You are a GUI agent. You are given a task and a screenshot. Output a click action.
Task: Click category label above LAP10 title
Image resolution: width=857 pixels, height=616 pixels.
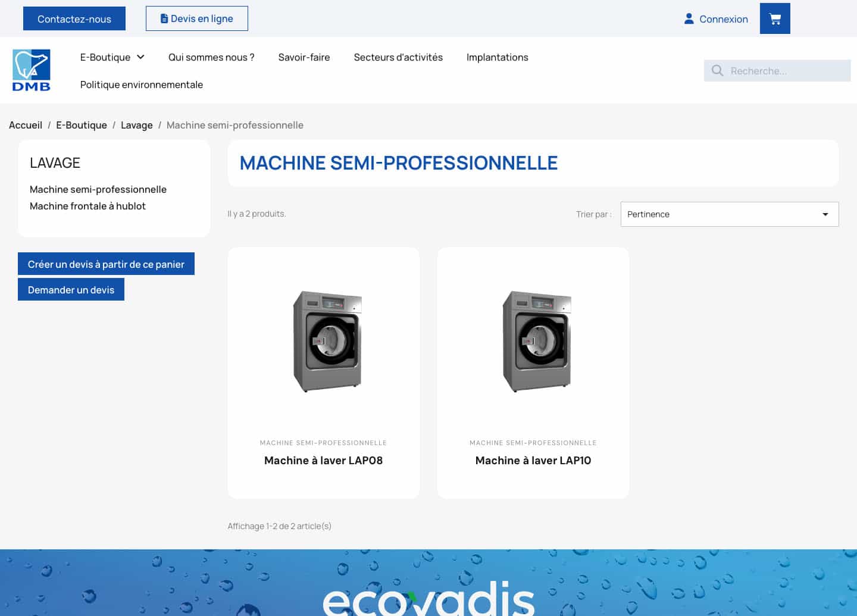tap(533, 443)
